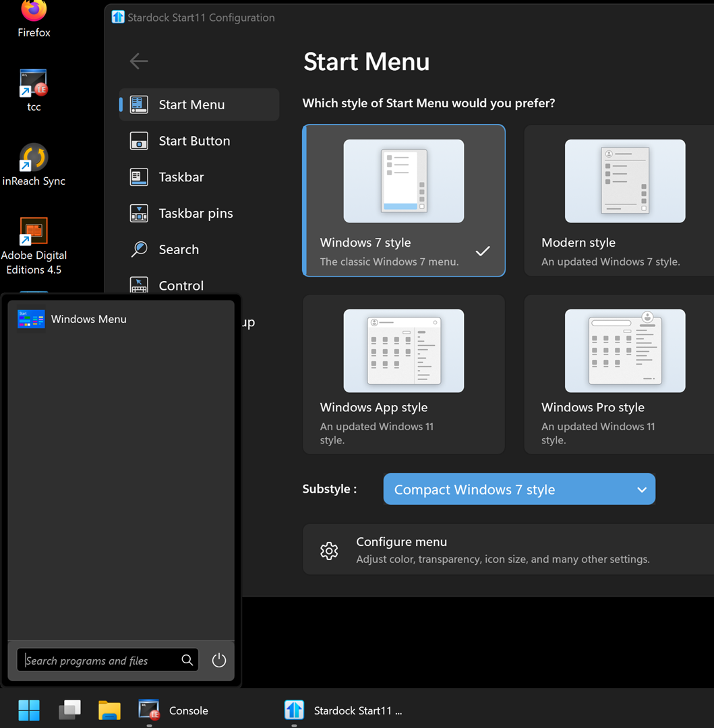Click the Control icon in sidebar
This screenshot has height=728, width=714.
click(138, 285)
